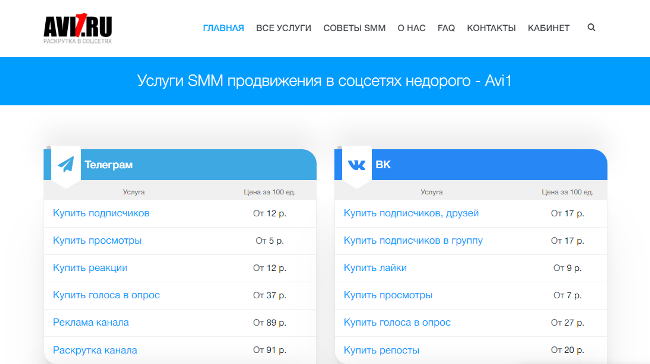Click price 'От 20 р.' for Купить репосты
Viewport: 650px width, 364px height.
(x=568, y=350)
